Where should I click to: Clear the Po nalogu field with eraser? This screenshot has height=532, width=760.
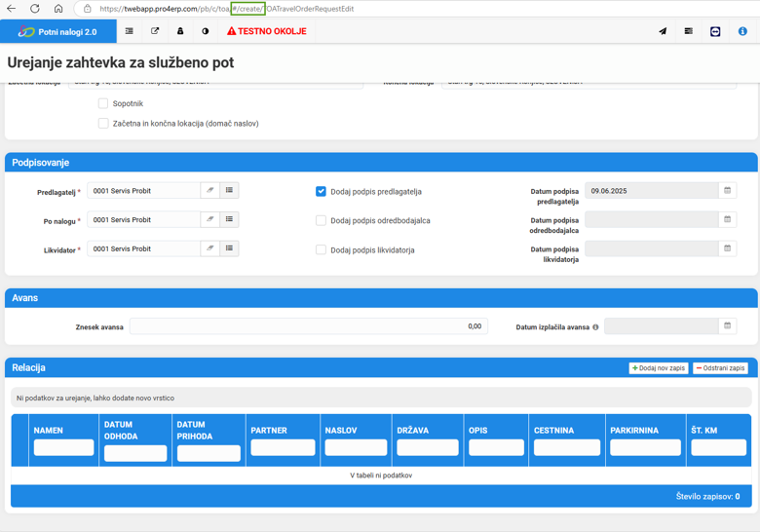click(209, 219)
